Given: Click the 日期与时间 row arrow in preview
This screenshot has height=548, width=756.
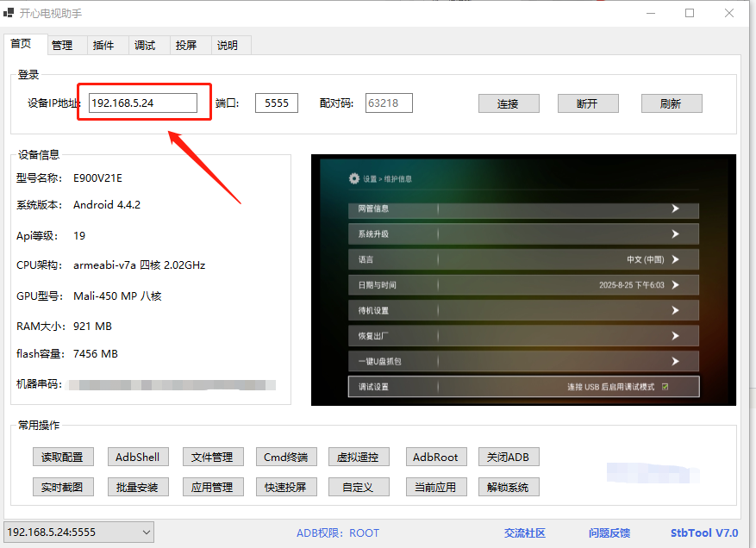Looking at the screenshot, I should click(x=676, y=285).
